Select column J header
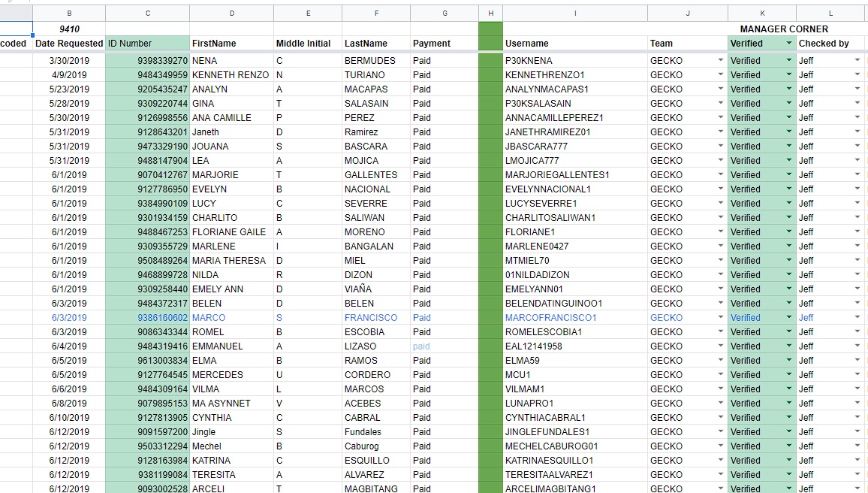The height and width of the screenshot is (493, 868). click(x=688, y=14)
